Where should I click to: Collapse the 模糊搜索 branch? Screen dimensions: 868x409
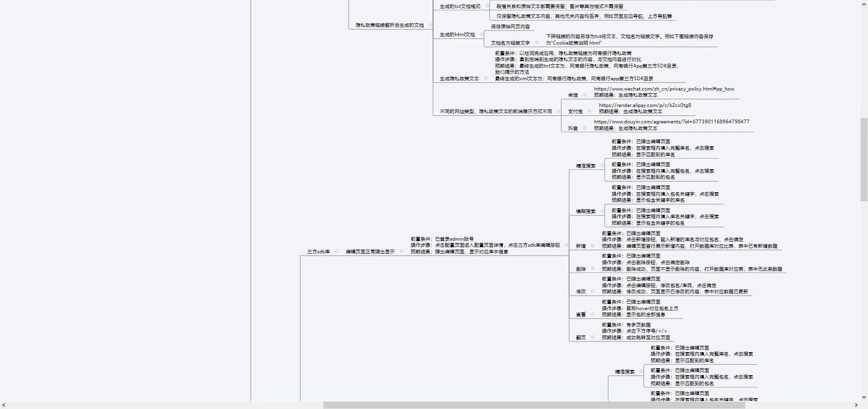[x=602, y=211]
